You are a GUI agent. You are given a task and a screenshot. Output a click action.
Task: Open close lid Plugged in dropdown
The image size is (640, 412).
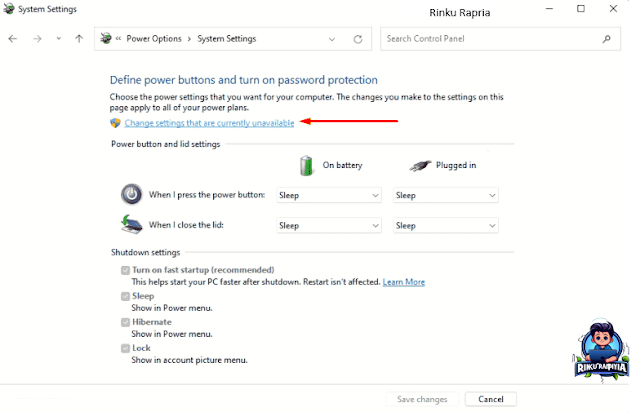tap(446, 225)
